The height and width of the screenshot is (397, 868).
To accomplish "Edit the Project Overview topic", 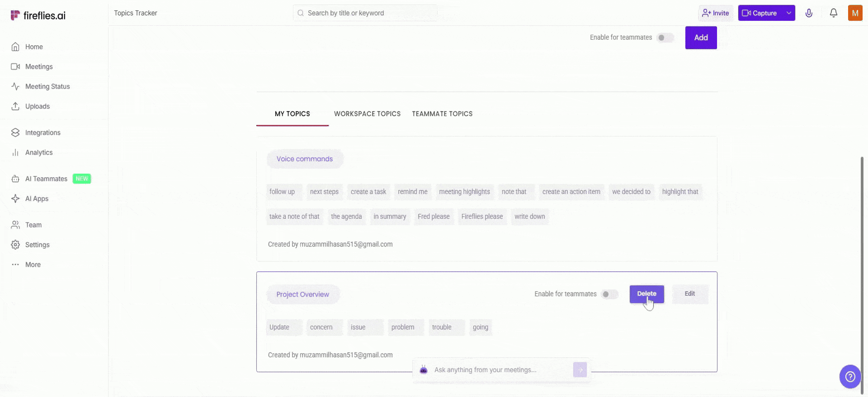I will point(689,294).
